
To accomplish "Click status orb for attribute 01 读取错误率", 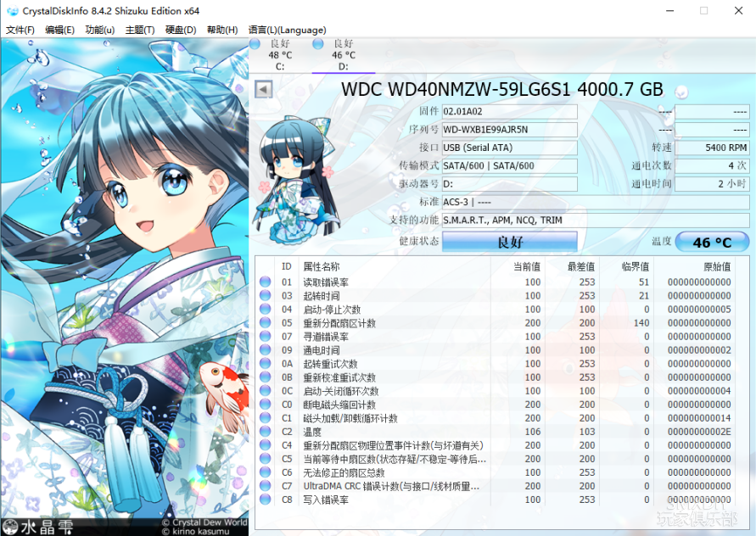I will (266, 282).
